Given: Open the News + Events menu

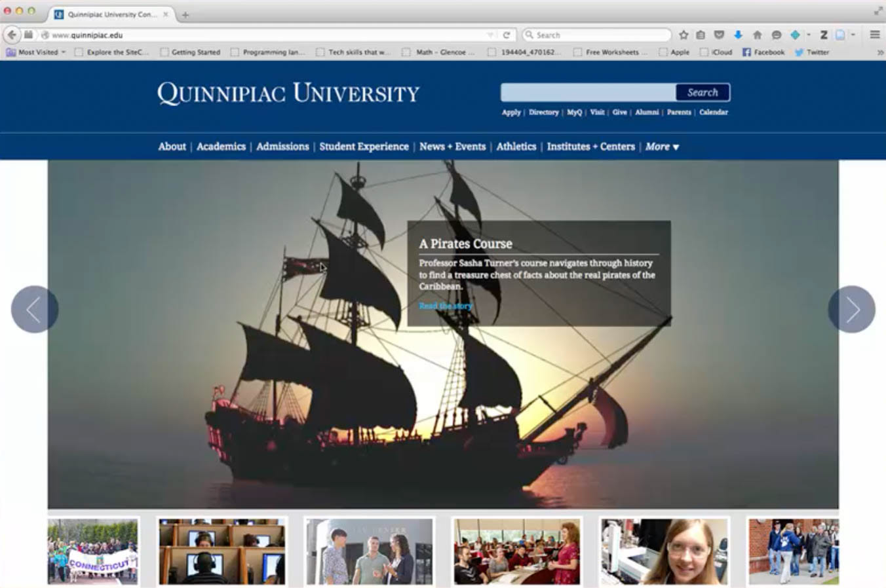Looking at the screenshot, I should pos(452,147).
